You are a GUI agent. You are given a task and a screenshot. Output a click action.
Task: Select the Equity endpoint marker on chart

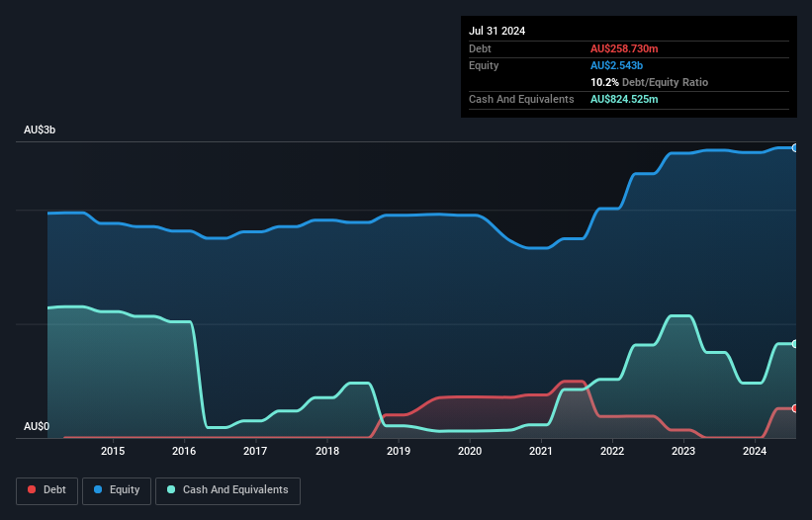pyautogui.click(x=795, y=148)
